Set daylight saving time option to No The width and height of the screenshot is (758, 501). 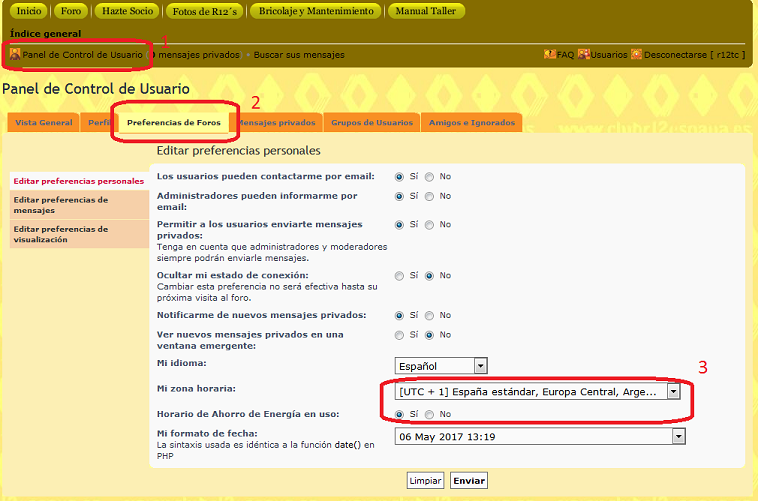[430, 414]
